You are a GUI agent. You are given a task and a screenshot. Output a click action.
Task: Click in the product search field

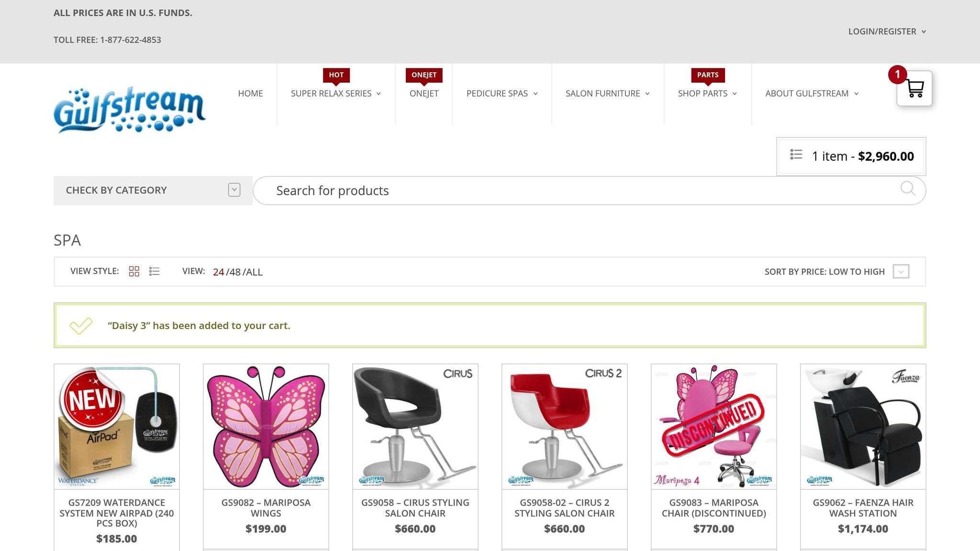tap(589, 190)
